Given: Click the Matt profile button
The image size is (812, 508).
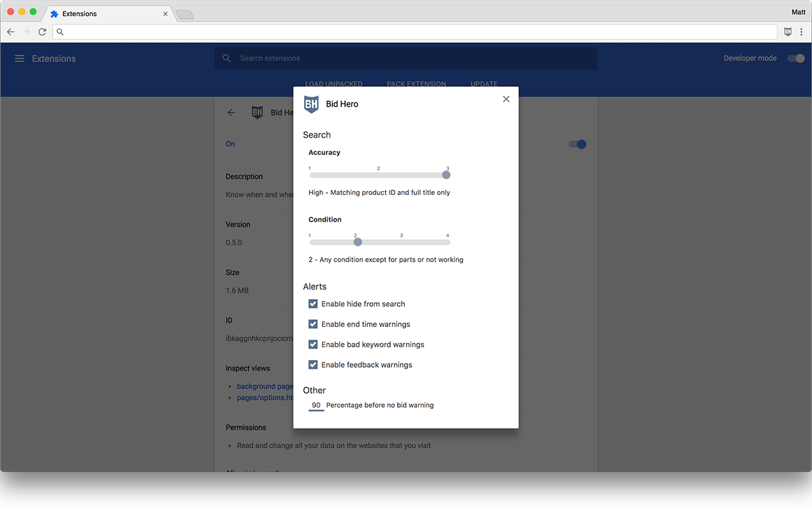Looking at the screenshot, I should click(x=799, y=12).
